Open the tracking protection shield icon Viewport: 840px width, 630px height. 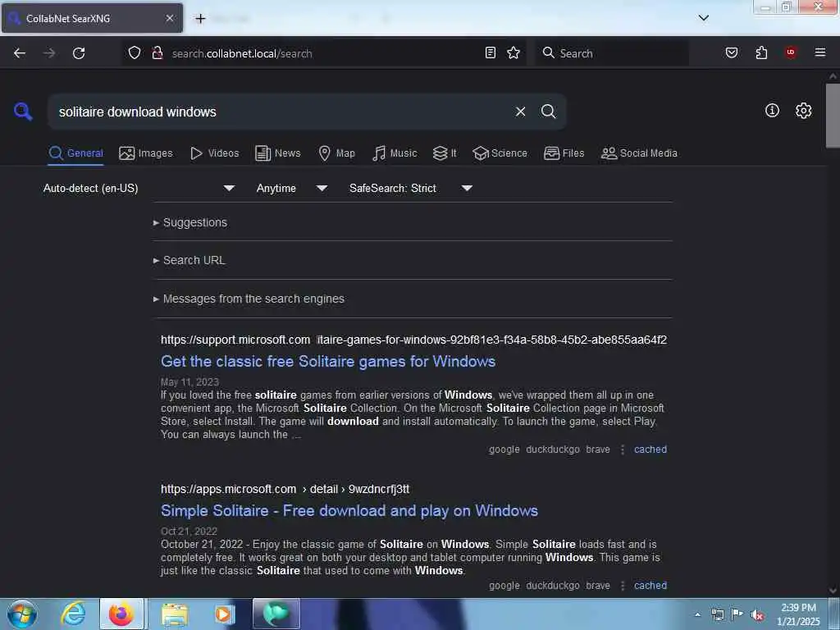[135, 52]
